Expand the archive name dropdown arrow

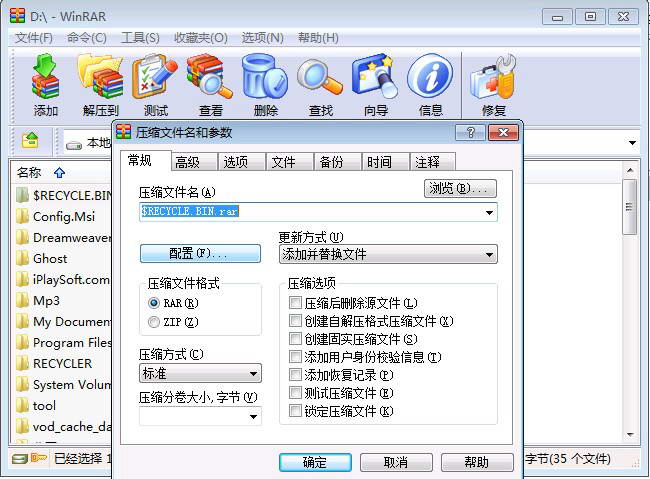tap(489, 212)
